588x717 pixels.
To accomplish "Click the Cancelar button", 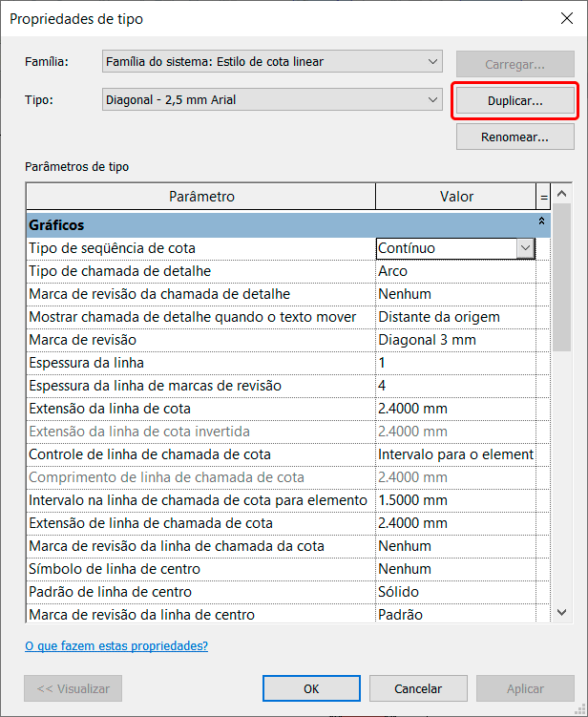I will (418, 688).
